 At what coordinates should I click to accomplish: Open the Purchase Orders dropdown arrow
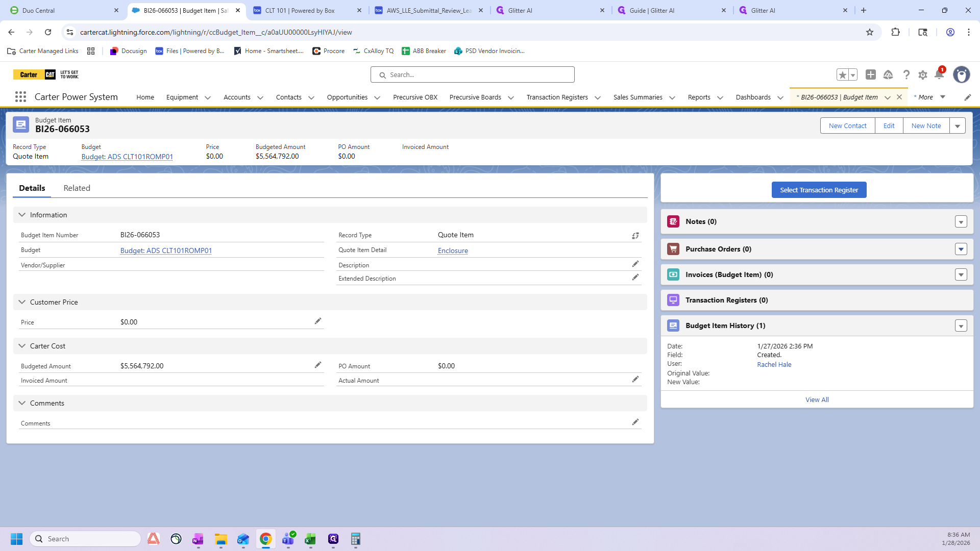point(961,249)
